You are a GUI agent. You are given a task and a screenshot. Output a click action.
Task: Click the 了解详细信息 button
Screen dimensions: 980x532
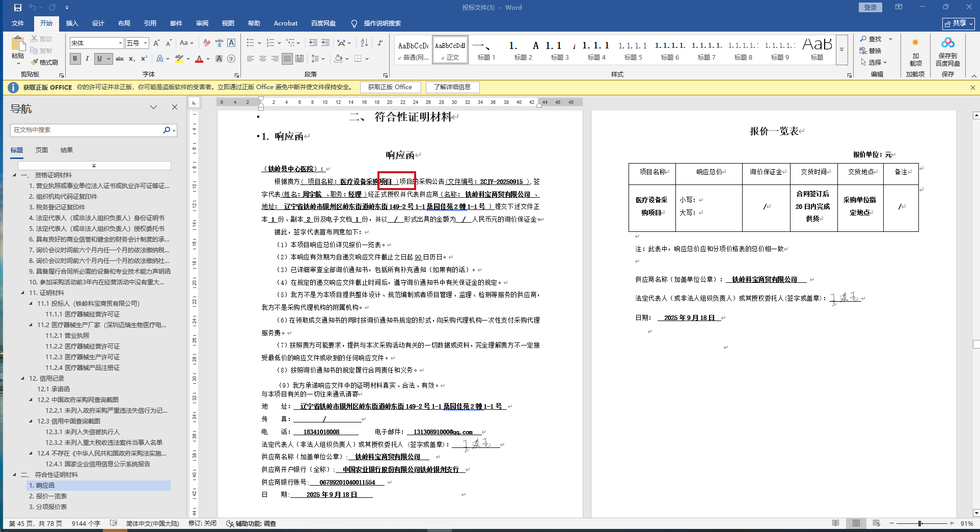452,87
